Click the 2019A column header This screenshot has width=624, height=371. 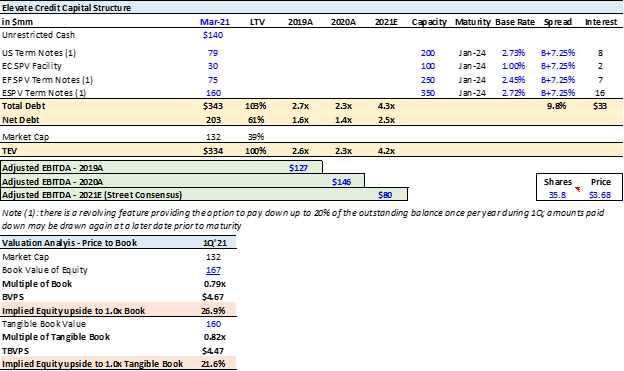pos(300,22)
